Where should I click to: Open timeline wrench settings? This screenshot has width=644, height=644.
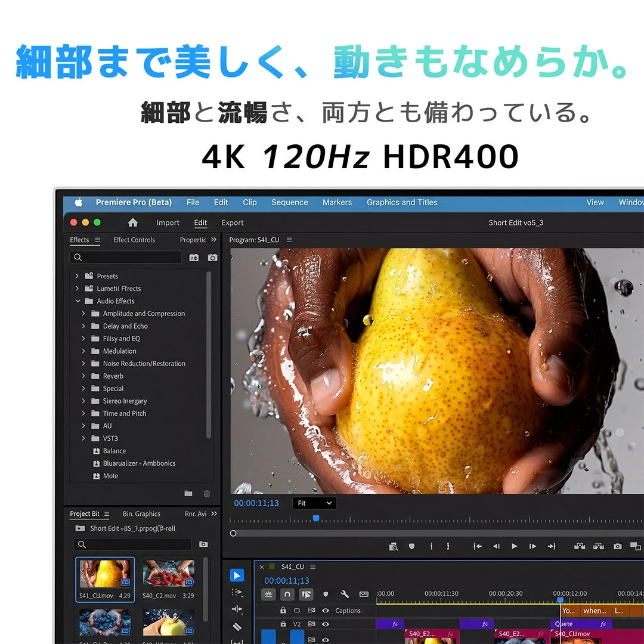tap(345, 595)
